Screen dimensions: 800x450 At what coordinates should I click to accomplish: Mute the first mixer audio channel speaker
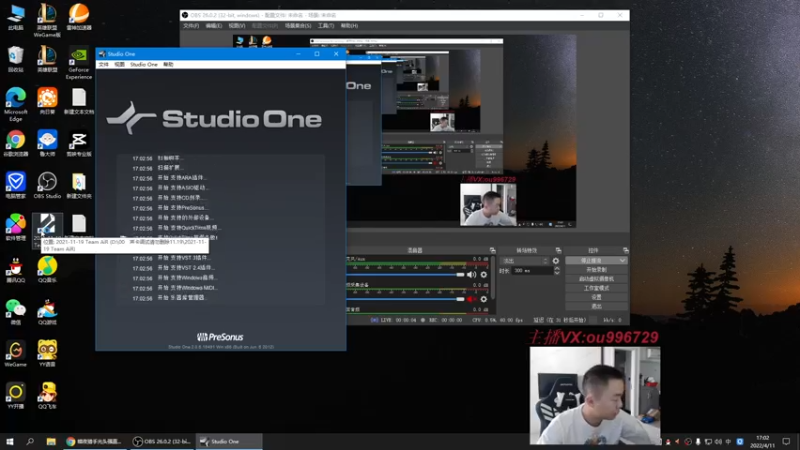(471, 274)
